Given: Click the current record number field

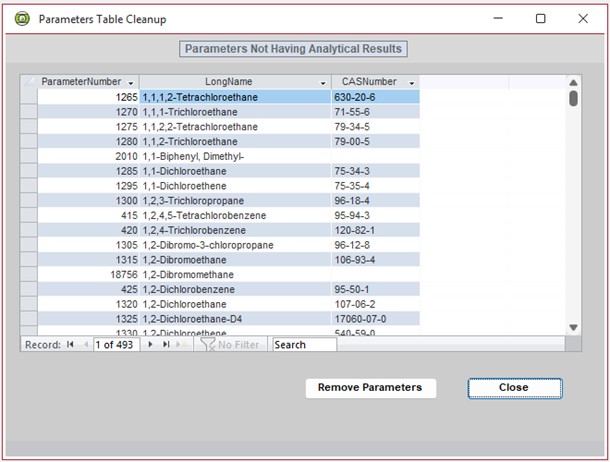Looking at the screenshot, I should (x=116, y=345).
